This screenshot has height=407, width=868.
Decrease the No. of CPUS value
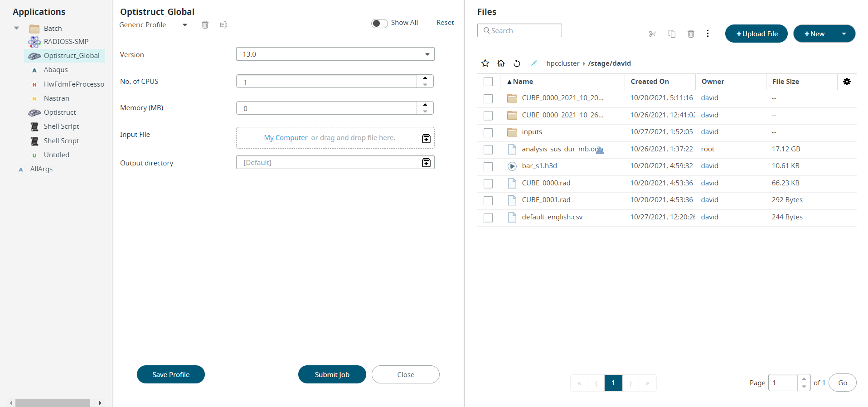[425, 85]
